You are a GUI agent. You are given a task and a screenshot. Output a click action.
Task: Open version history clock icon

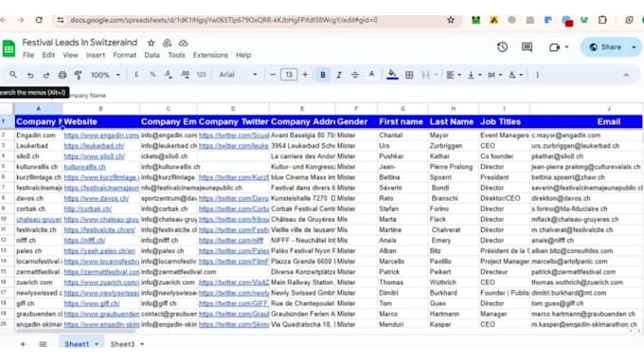pyautogui.click(x=502, y=46)
